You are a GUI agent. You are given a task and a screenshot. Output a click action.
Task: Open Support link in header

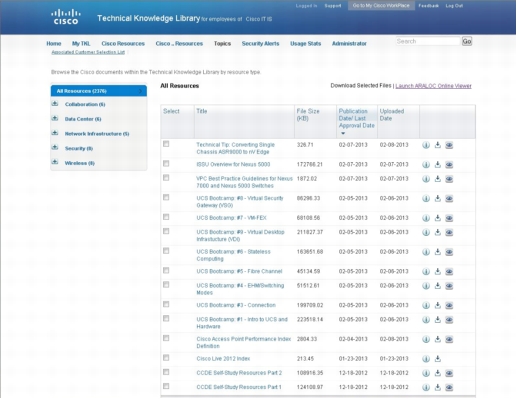pyautogui.click(x=333, y=6)
